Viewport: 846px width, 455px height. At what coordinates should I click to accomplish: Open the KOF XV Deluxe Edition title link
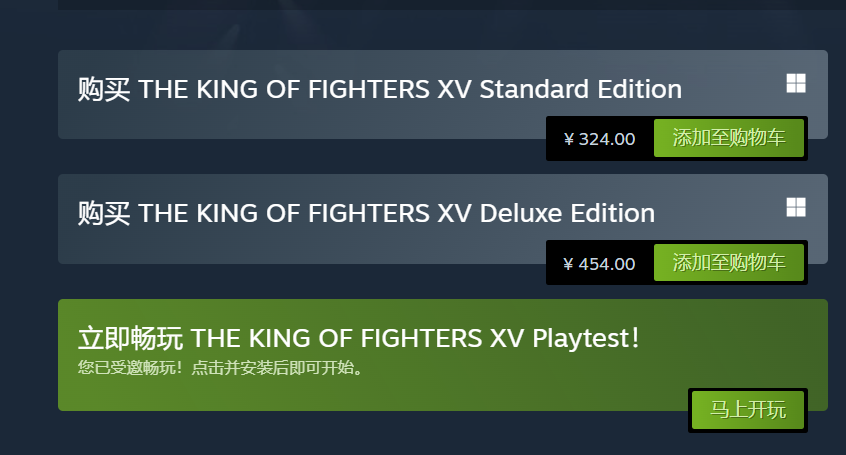point(366,213)
